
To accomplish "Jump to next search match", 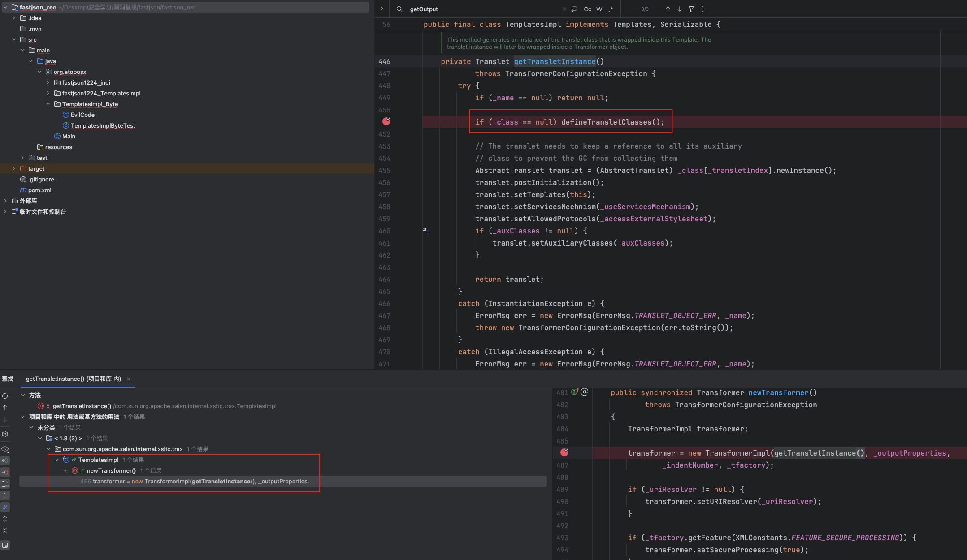I will tap(680, 9).
